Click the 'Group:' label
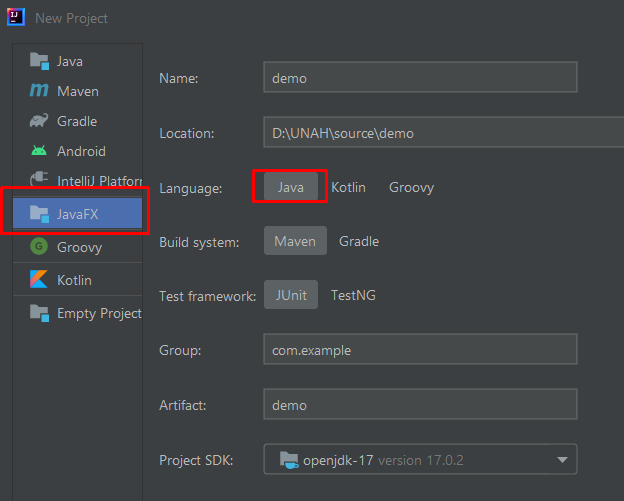This screenshot has width=624, height=501. (180, 351)
